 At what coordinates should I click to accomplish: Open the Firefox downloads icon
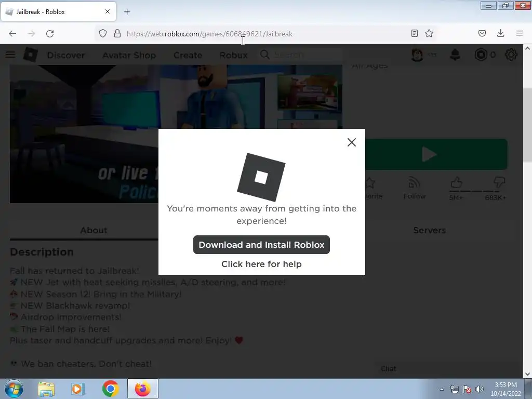[x=500, y=33]
